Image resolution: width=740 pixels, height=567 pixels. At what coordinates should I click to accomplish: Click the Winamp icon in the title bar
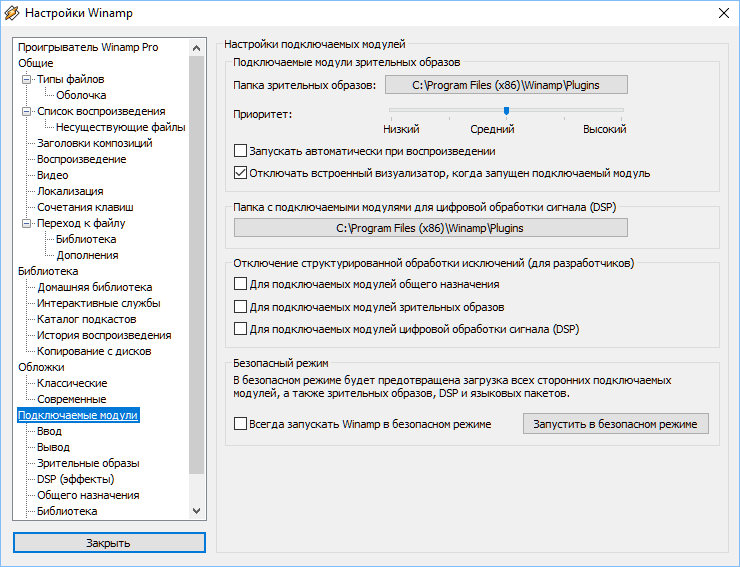click(x=13, y=13)
